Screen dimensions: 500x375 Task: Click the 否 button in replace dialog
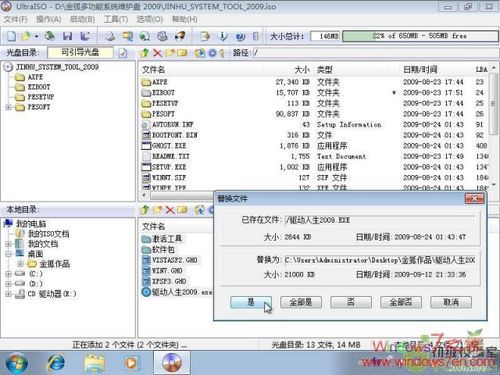click(x=351, y=302)
